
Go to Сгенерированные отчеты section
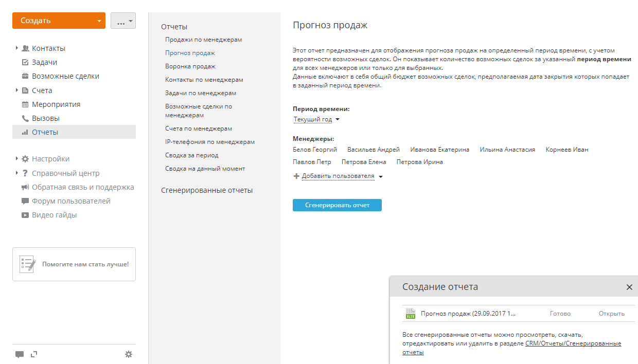pyautogui.click(x=207, y=190)
